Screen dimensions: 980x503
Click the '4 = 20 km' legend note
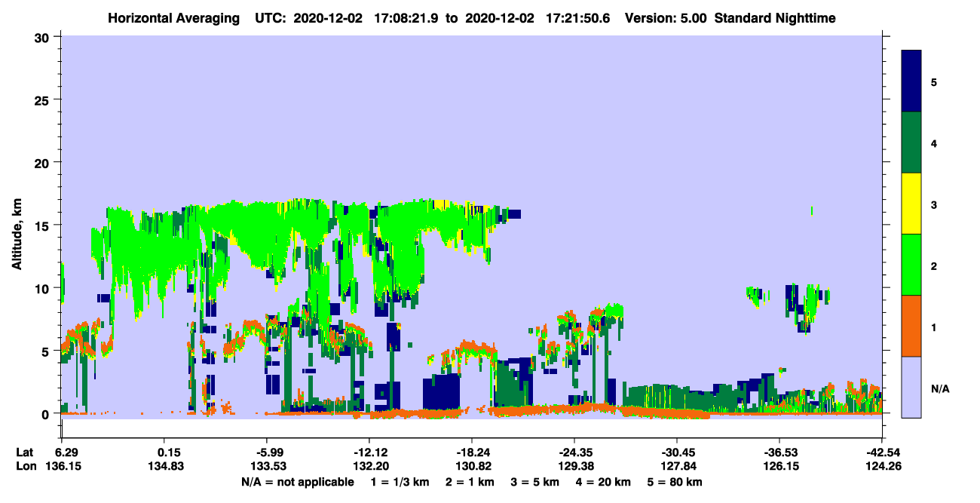click(x=605, y=482)
